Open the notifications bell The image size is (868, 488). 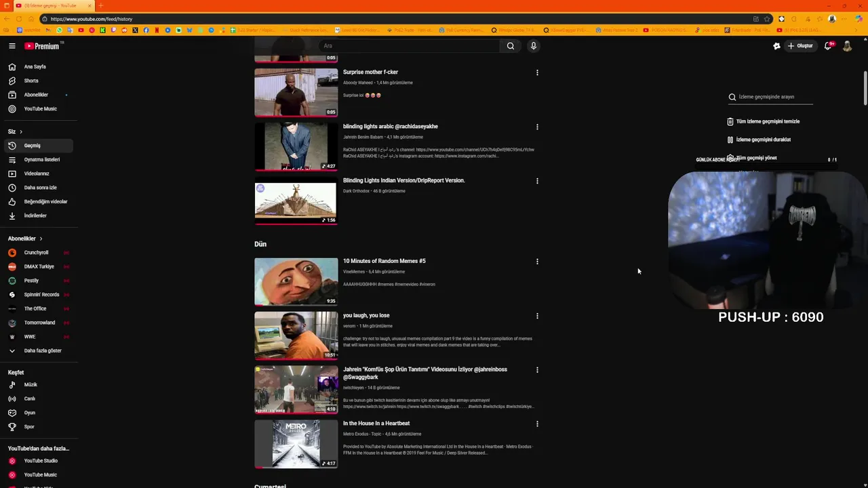pos(829,46)
